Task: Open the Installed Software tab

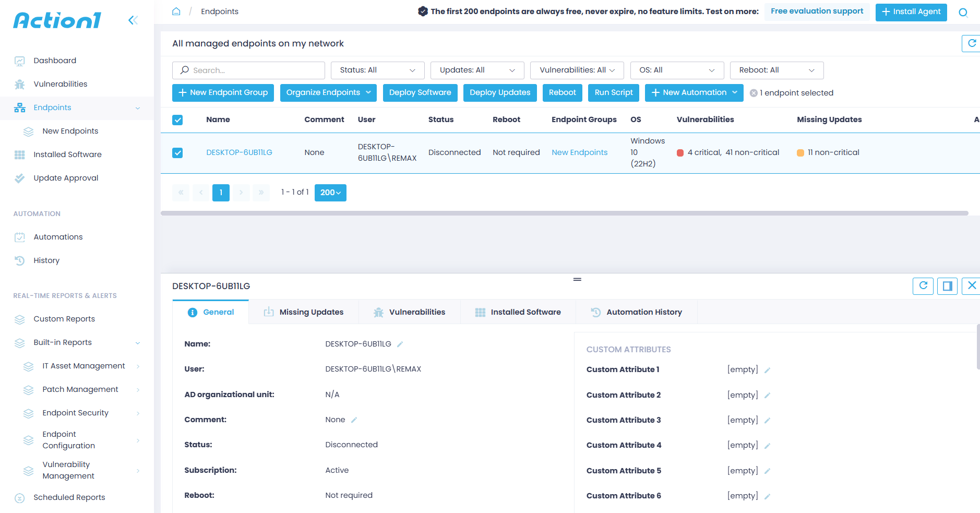Action: pos(518,312)
